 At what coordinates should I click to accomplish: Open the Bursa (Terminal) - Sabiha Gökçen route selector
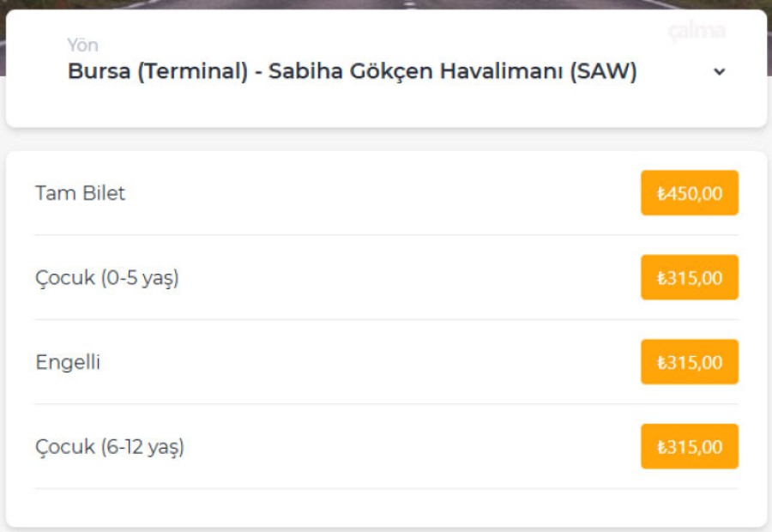click(x=386, y=69)
